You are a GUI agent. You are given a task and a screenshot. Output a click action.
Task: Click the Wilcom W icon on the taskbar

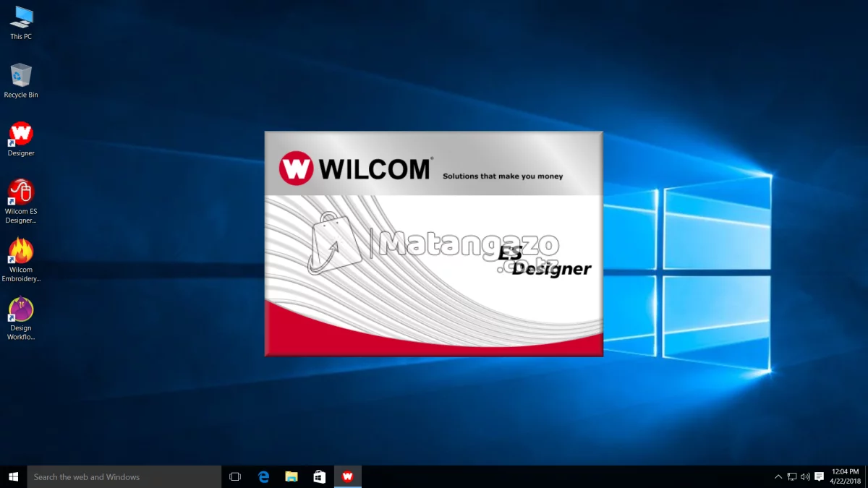point(348,476)
